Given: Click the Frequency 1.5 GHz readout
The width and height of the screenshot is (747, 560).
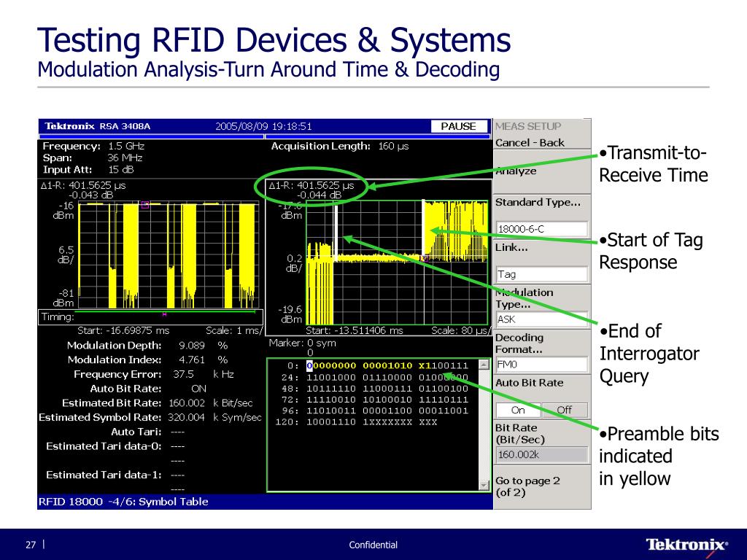Looking at the screenshot, I should 93,146.
